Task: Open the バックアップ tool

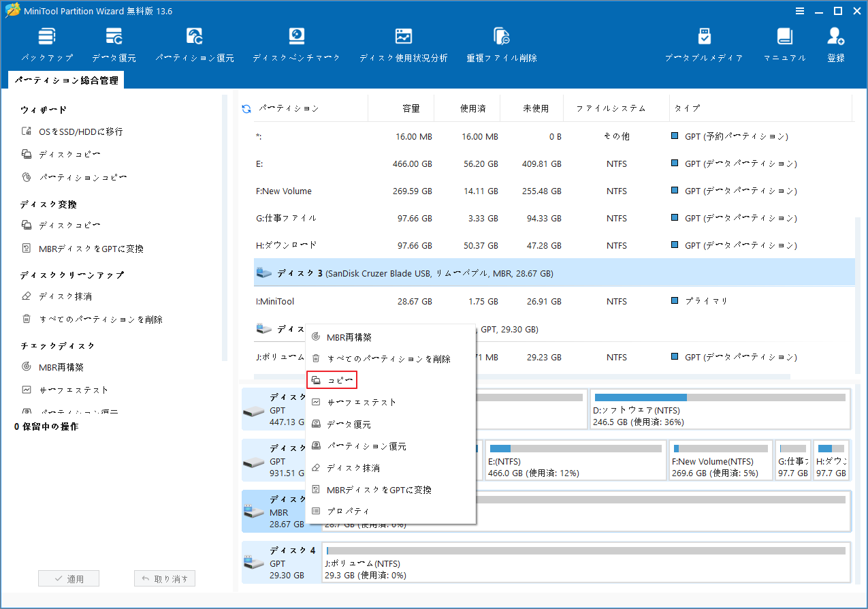Action: [46, 42]
